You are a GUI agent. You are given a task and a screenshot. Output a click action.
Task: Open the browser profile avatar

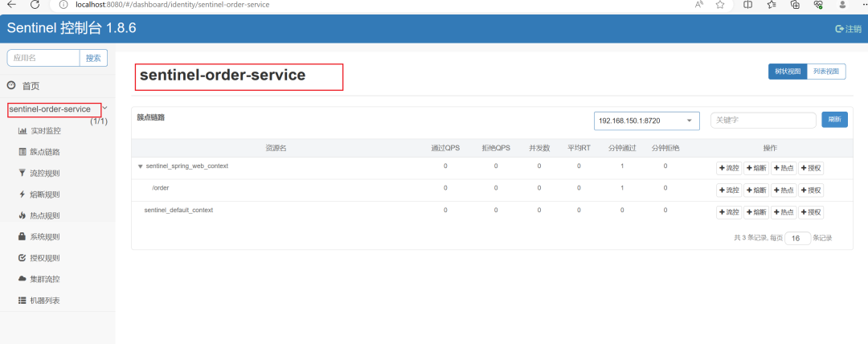point(843,5)
